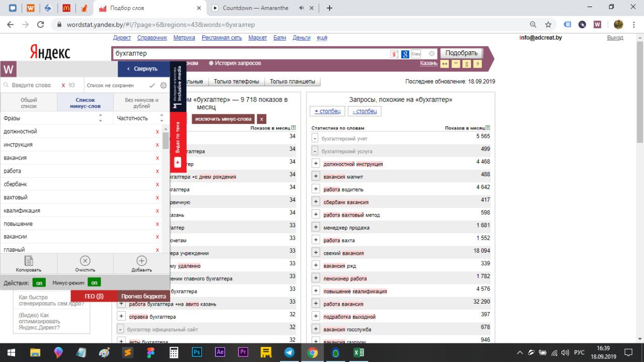
Task: Collapse the panel with Свернуть
Action: [143, 69]
